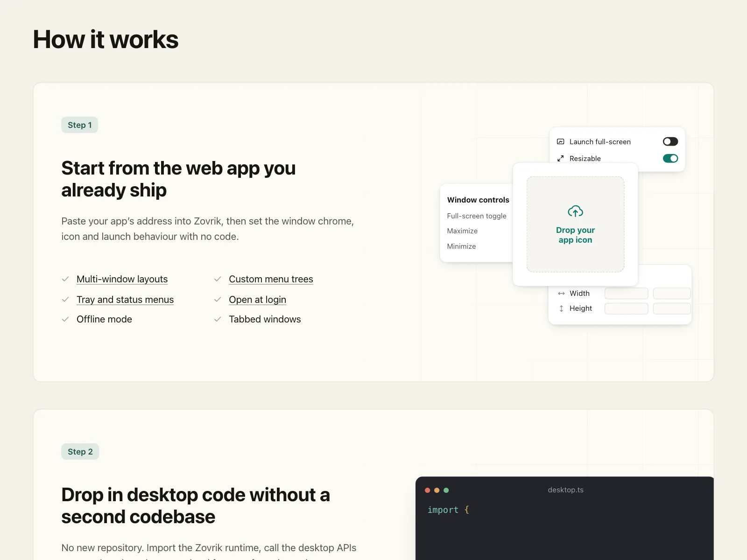Click the Step 2 badge
The image size is (747, 560).
[x=80, y=452]
